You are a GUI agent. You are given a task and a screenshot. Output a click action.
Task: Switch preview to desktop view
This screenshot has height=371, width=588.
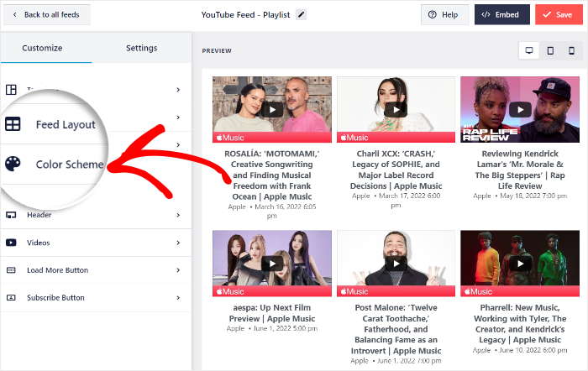point(529,50)
